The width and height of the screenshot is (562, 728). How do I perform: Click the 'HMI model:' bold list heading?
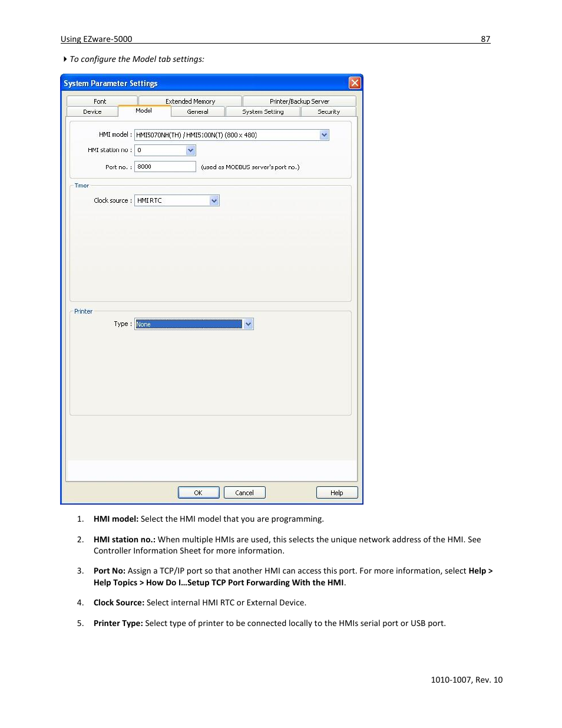116,519
